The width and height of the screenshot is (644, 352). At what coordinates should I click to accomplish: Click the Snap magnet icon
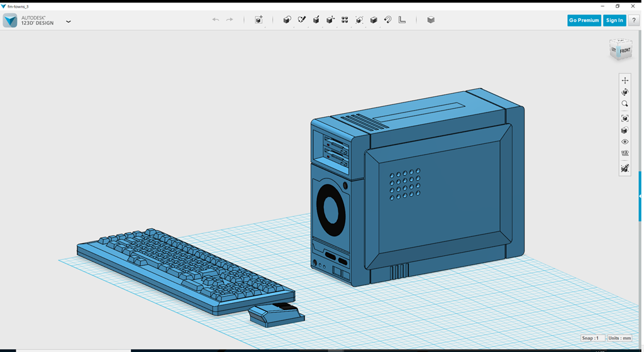(x=388, y=20)
